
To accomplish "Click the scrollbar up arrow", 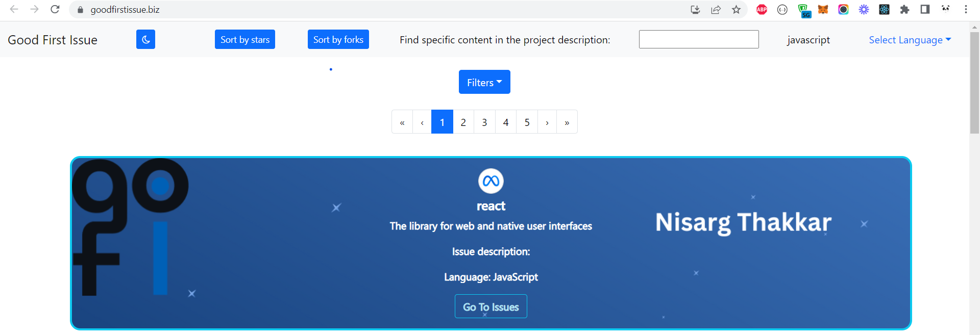I will click(x=974, y=27).
